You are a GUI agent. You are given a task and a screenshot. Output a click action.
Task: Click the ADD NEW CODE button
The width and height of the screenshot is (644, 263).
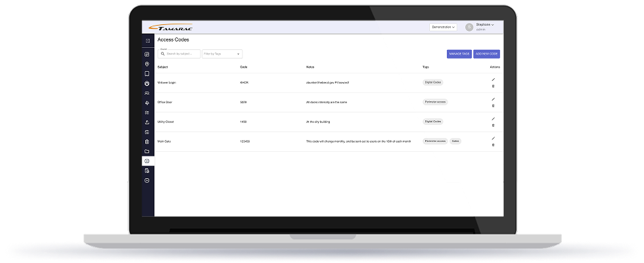click(486, 54)
